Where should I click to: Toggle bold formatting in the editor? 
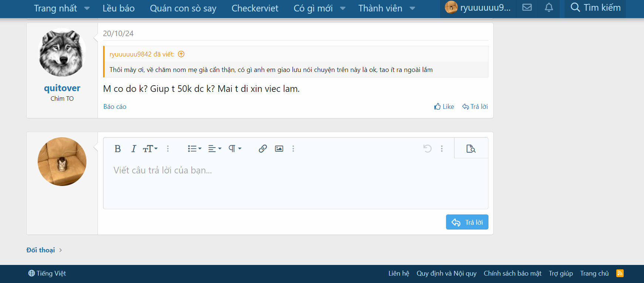pos(117,149)
